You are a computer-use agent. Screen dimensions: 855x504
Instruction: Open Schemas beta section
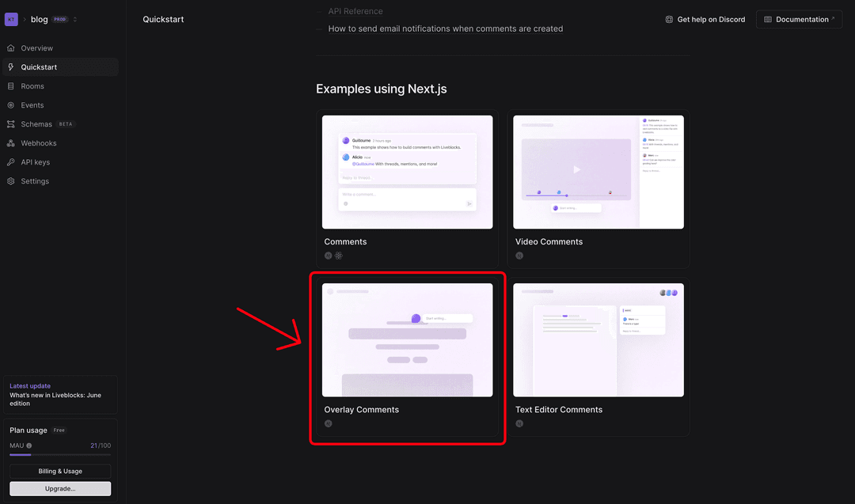click(x=60, y=124)
